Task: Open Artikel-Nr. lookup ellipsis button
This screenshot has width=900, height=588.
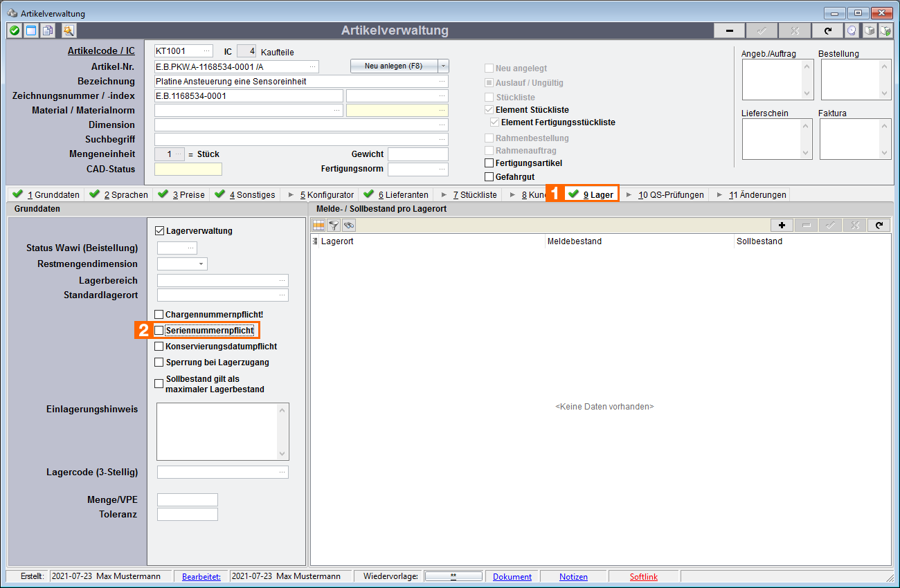Action: tap(313, 66)
